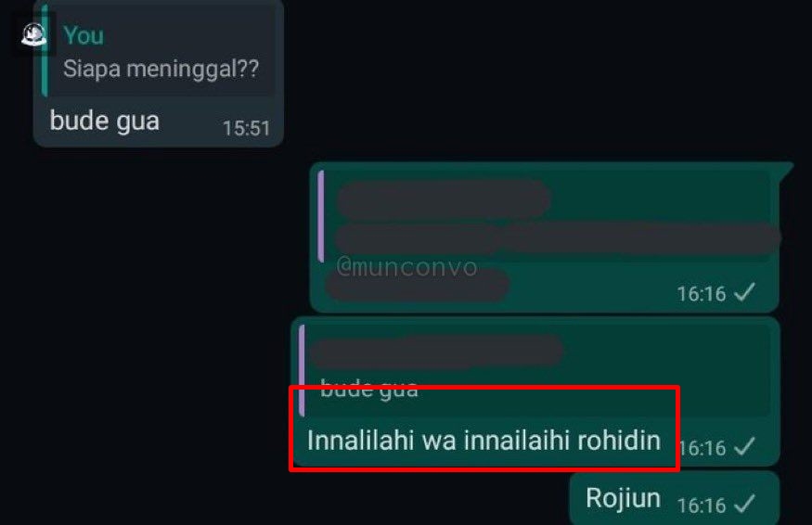This screenshot has height=525, width=812.
Task: Tap the 15:51 timestamp on received message
Action: [x=246, y=128]
